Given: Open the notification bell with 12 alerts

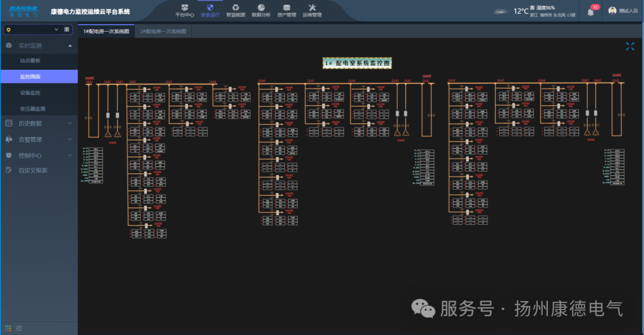Looking at the screenshot, I should click(x=591, y=12).
